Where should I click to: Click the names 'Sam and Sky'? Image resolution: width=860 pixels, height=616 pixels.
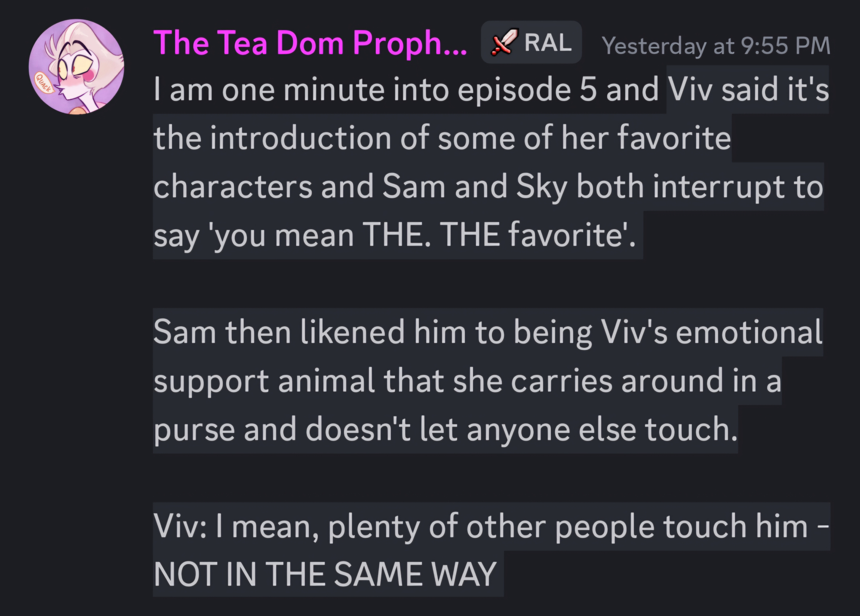pos(475,187)
